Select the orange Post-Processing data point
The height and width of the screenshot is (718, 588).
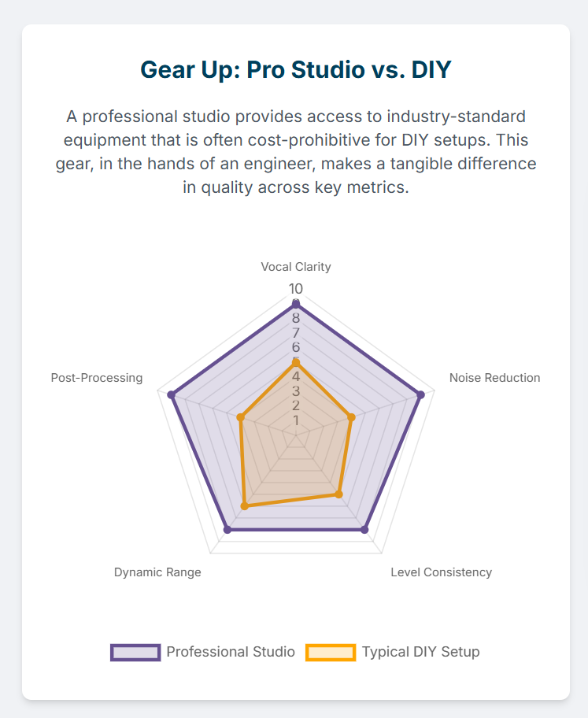pyautogui.click(x=240, y=417)
